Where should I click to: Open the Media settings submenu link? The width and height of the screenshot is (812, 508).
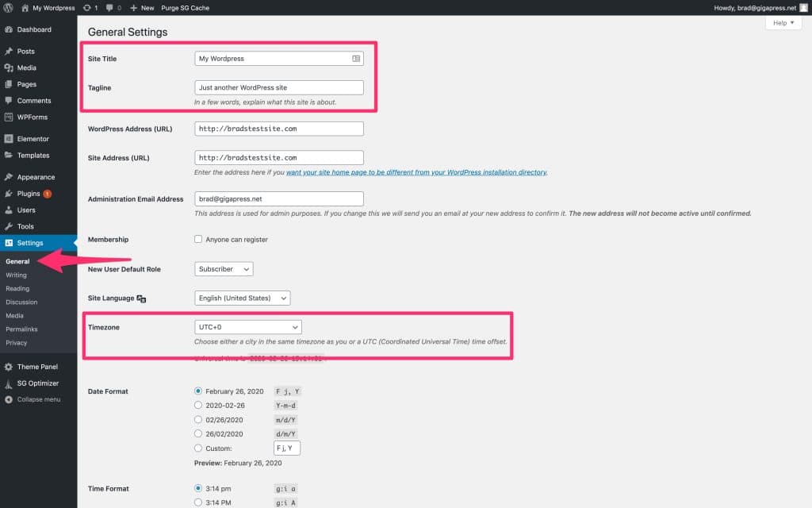point(14,316)
